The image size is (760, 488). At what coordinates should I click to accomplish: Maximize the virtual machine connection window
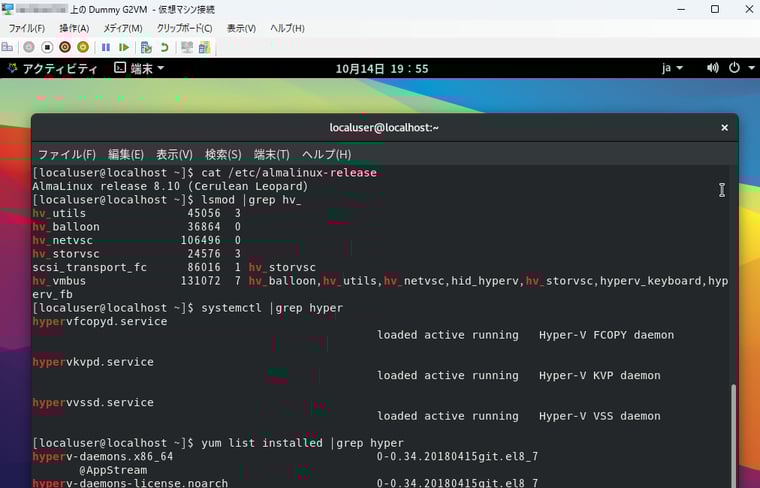715,9
